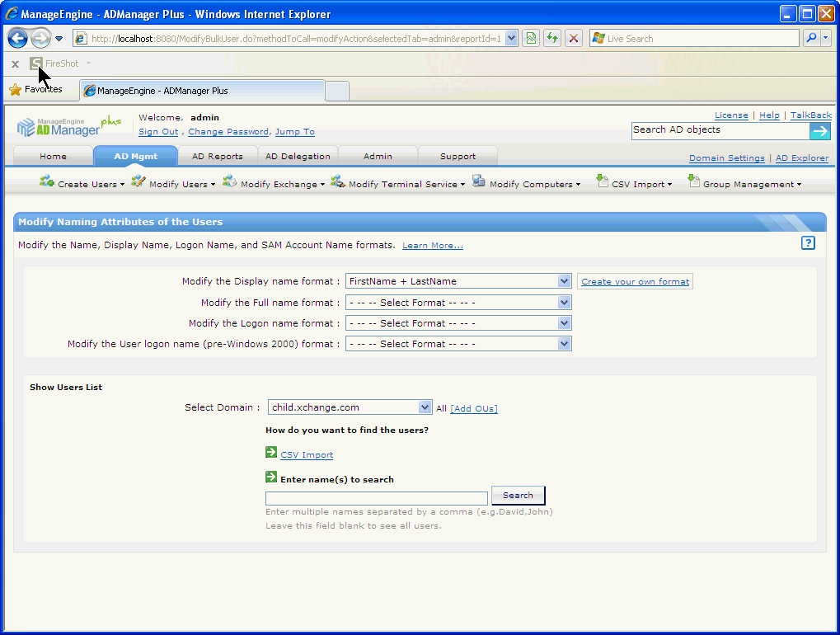
Task: Open the Display name format dropdown
Action: click(x=564, y=281)
